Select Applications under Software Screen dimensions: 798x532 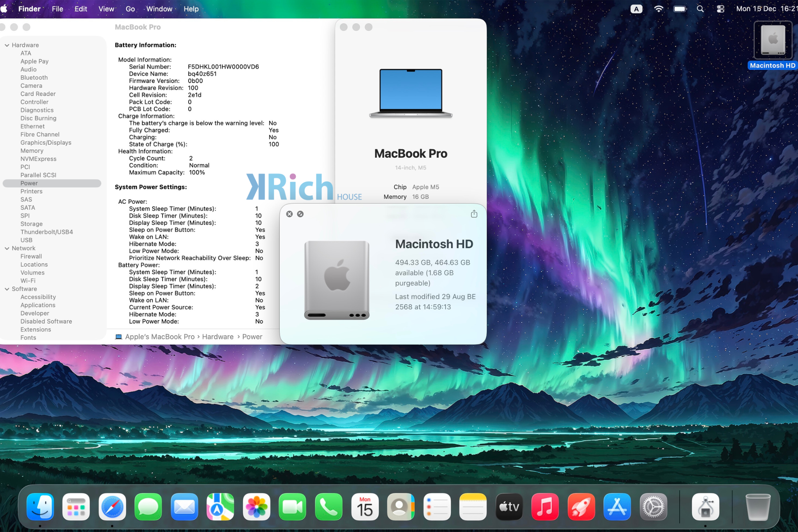pyautogui.click(x=38, y=305)
